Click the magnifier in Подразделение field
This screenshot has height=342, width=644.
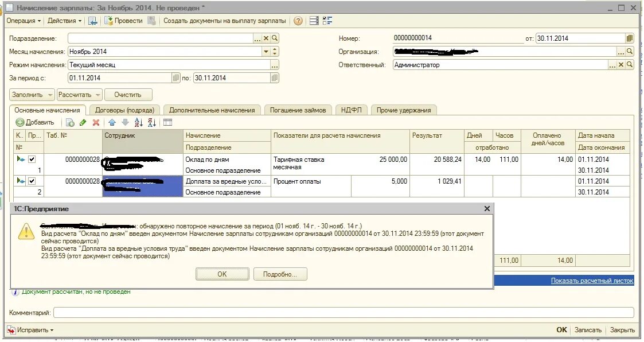[275, 38]
